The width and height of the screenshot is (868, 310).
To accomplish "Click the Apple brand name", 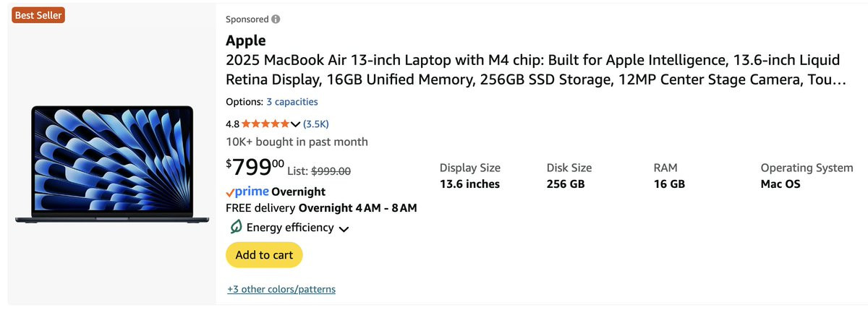I will coord(246,40).
